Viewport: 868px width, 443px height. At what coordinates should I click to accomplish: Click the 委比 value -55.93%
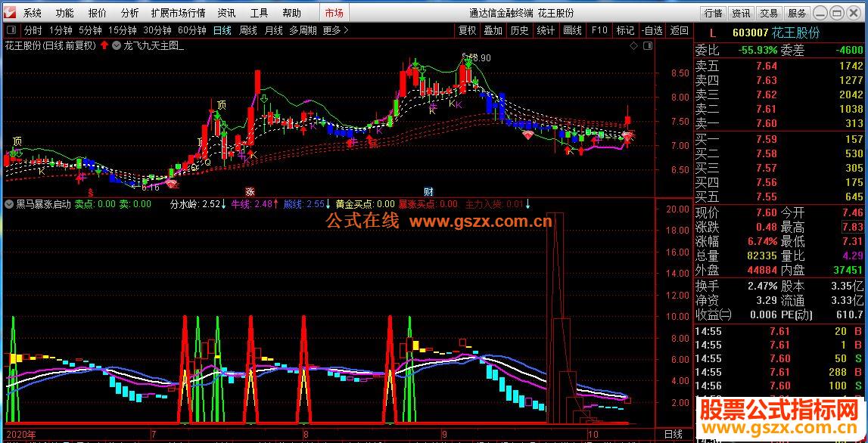tap(758, 51)
